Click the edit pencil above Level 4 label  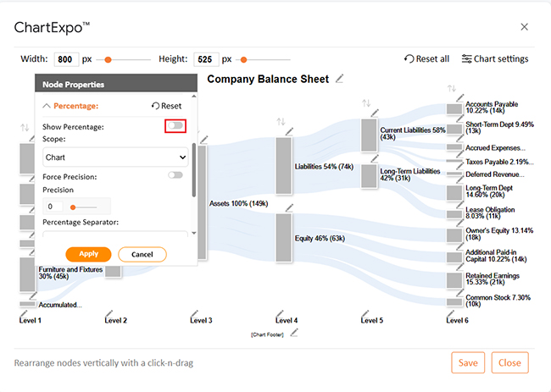pyautogui.click(x=280, y=313)
